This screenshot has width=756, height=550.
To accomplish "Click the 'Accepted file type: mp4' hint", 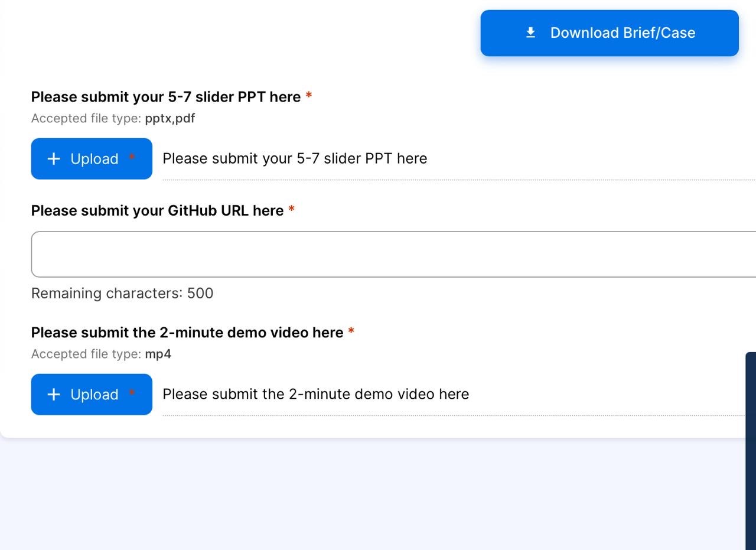I will coord(101,354).
